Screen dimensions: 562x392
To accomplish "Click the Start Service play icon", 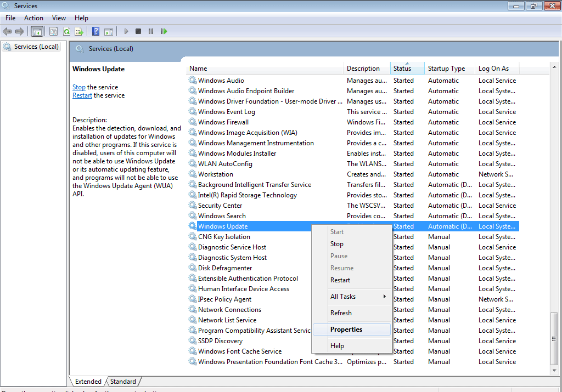I will [x=126, y=31].
